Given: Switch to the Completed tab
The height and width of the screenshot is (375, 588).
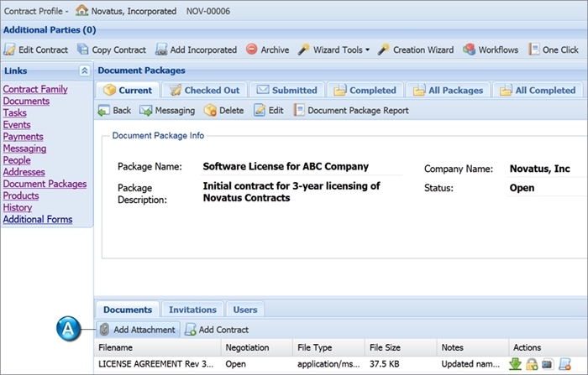Looking at the screenshot, I should [x=365, y=91].
